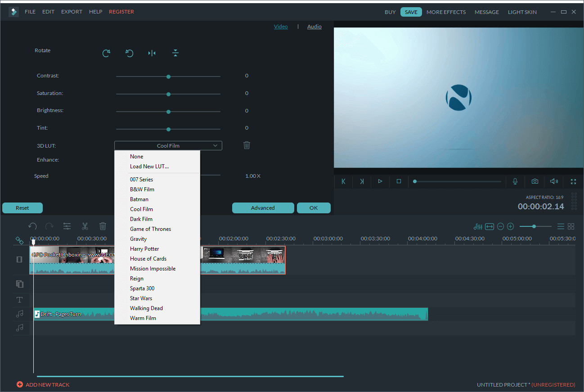The image size is (584, 392).
Task: Click the flip horizontal icon
Action: pos(152,53)
